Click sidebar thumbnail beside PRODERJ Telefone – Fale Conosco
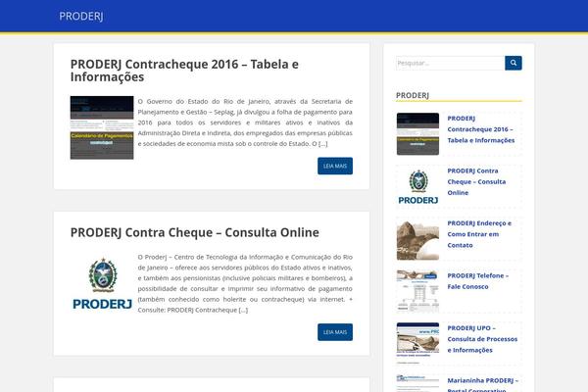Viewport: 588px width, 392px height. pyautogui.click(x=417, y=291)
